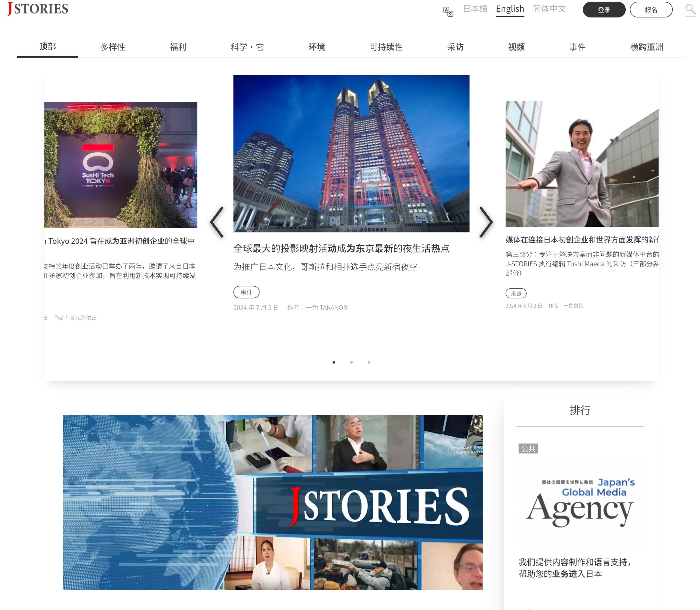Click the 采访 tag on right article
The height and width of the screenshot is (610, 700).
click(x=516, y=293)
